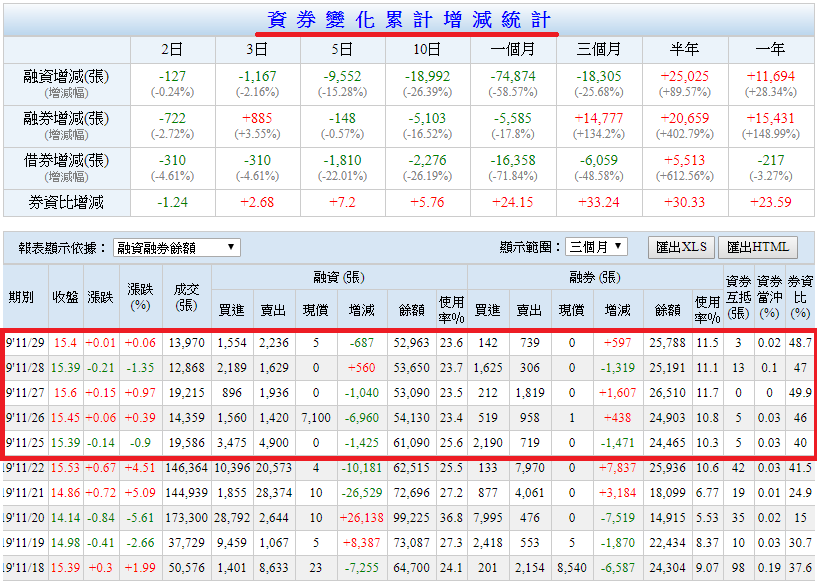Click the 10日 column header
The height and width of the screenshot is (588, 820).
coord(427,50)
